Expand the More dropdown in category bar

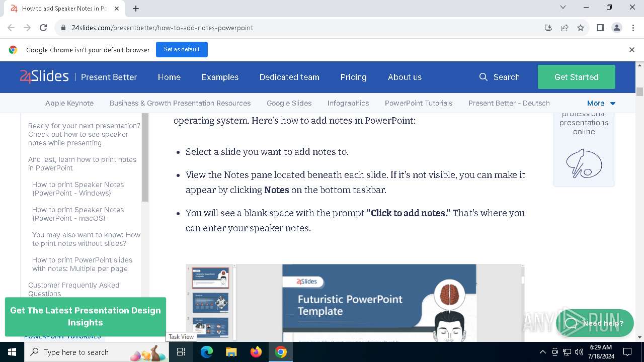[601, 103]
